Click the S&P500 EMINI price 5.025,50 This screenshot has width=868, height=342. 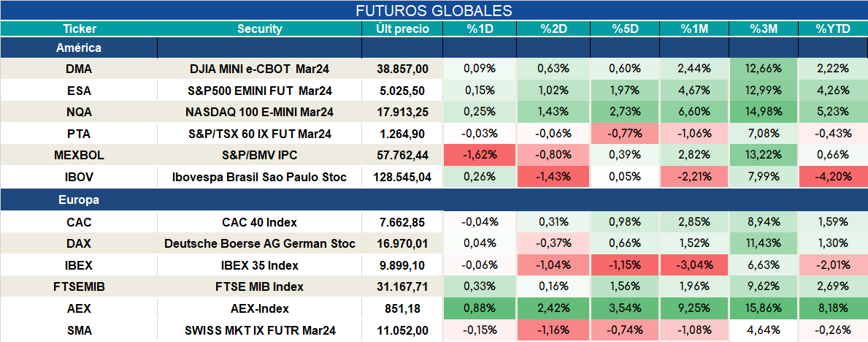coord(402,91)
